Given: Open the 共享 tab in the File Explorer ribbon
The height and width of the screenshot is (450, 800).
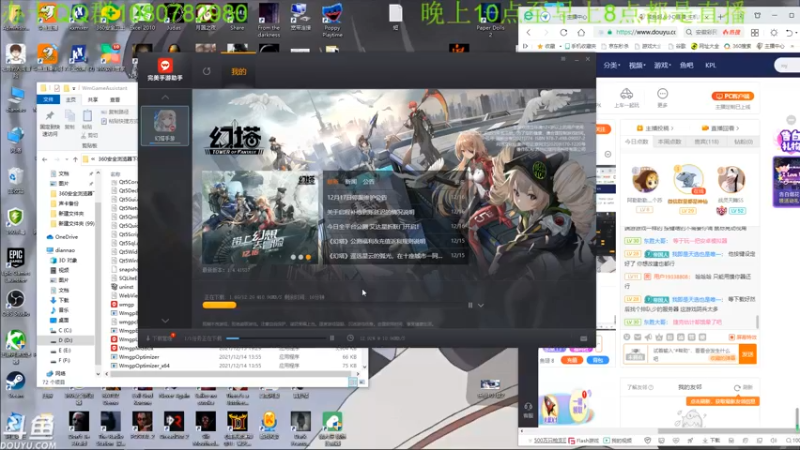Looking at the screenshot, I should 92,99.
